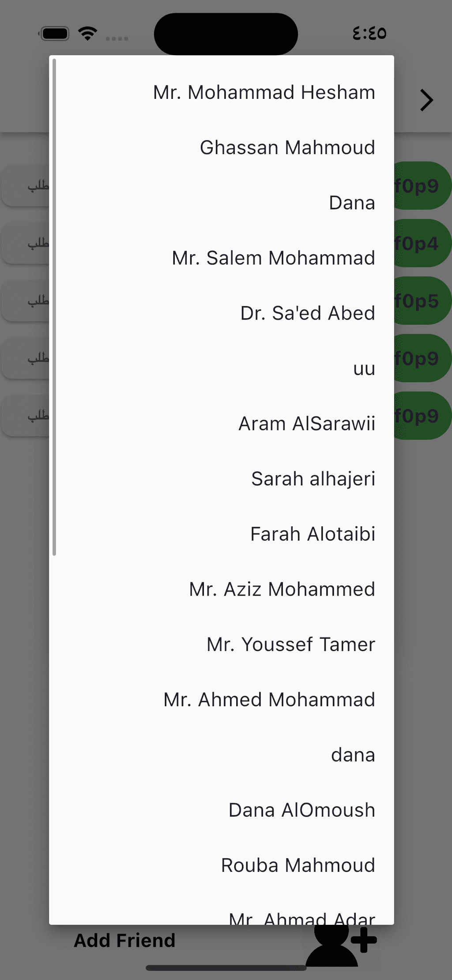The height and width of the screenshot is (980, 452).
Task: Click the green f0p5 badge
Action: (x=421, y=301)
